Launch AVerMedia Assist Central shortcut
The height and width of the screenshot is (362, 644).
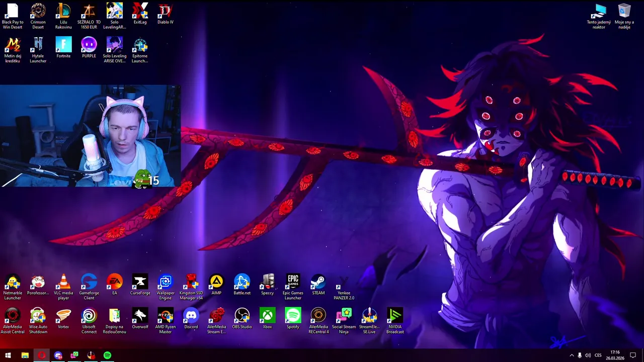(x=13, y=321)
